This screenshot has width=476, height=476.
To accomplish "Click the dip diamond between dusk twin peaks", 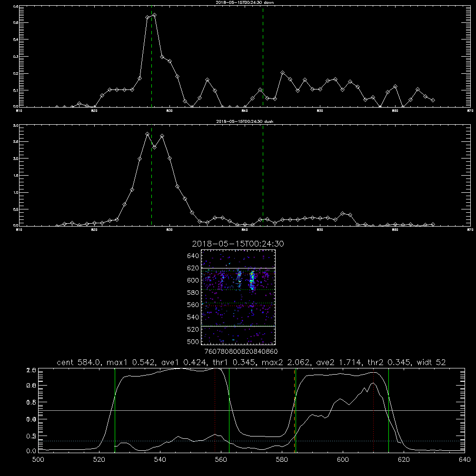I will point(155,147).
